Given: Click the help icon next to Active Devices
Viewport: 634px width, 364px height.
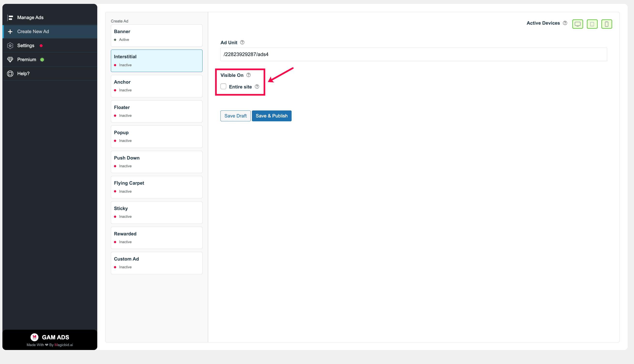Looking at the screenshot, I should 565,23.
